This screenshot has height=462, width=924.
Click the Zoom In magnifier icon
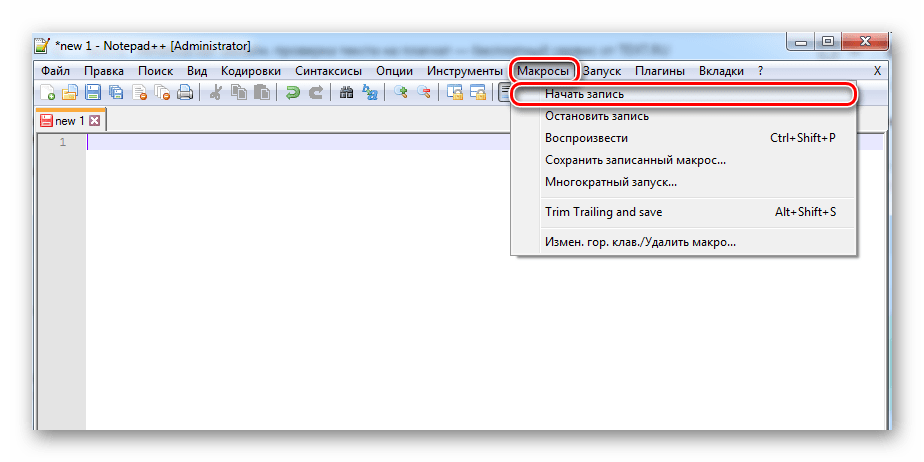click(401, 93)
